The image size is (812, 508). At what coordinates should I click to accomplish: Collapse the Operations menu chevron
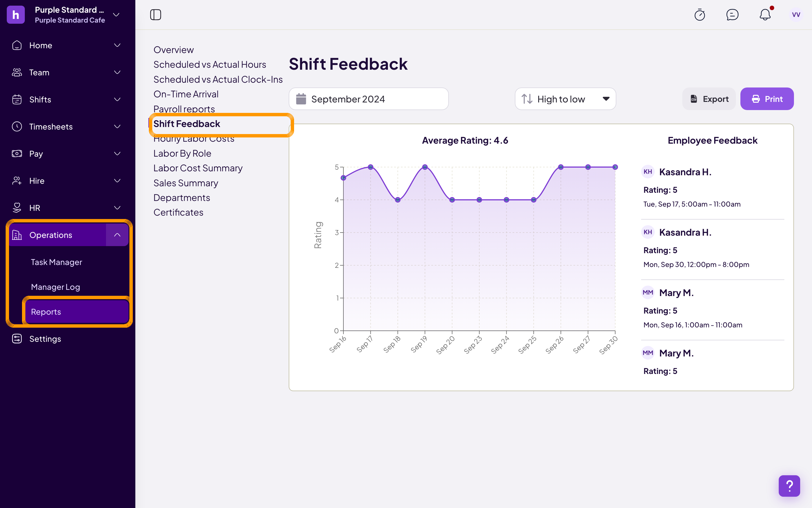click(x=117, y=235)
